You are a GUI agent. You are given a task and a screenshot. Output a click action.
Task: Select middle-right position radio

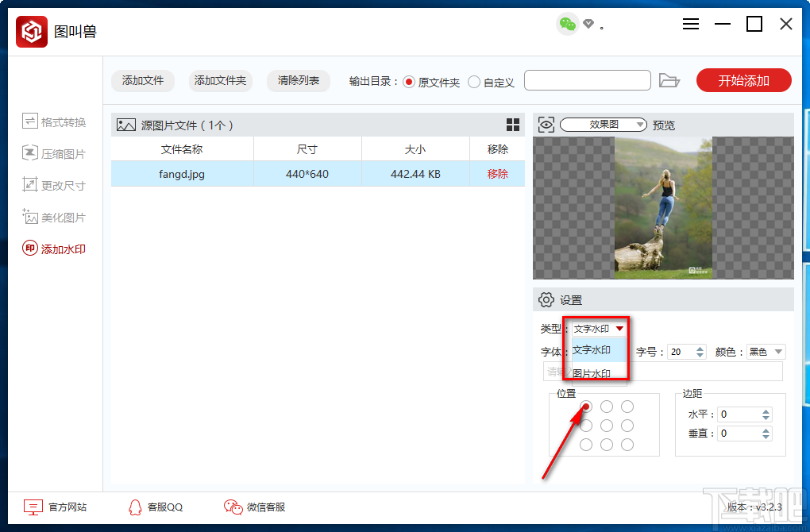click(x=627, y=426)
